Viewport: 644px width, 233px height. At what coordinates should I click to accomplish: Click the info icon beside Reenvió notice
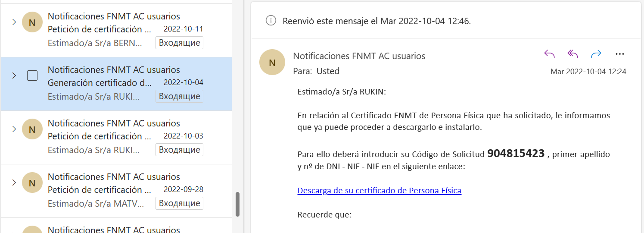tap(271, 21)
